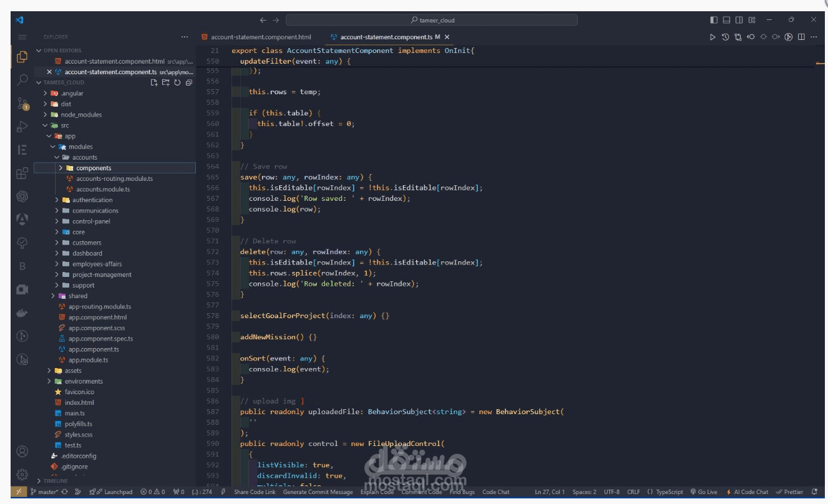The image size is (828, 504).
Task: Split the editor to the right
Action: [x=801, y=37]
